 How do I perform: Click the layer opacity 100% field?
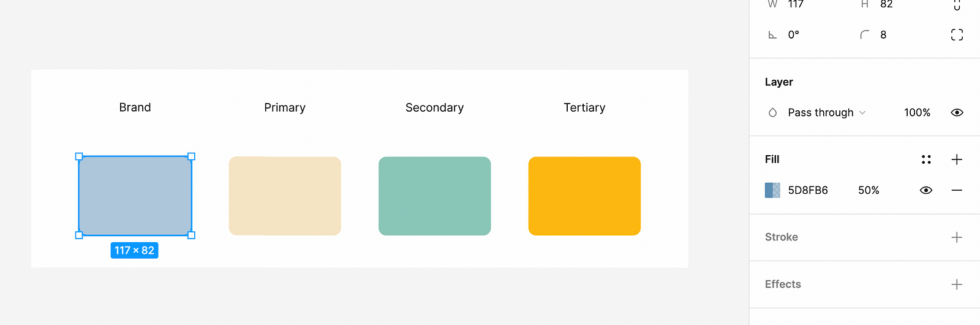pos(917,113)
